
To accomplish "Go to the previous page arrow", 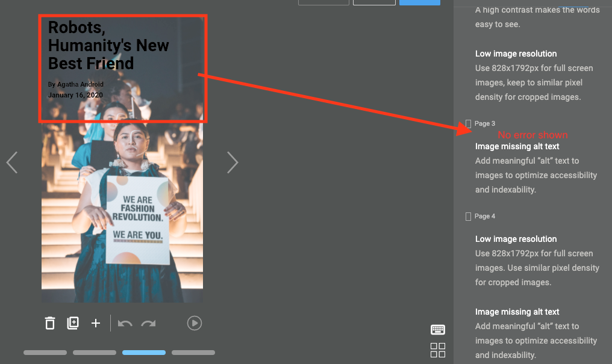I will [12, 162].
